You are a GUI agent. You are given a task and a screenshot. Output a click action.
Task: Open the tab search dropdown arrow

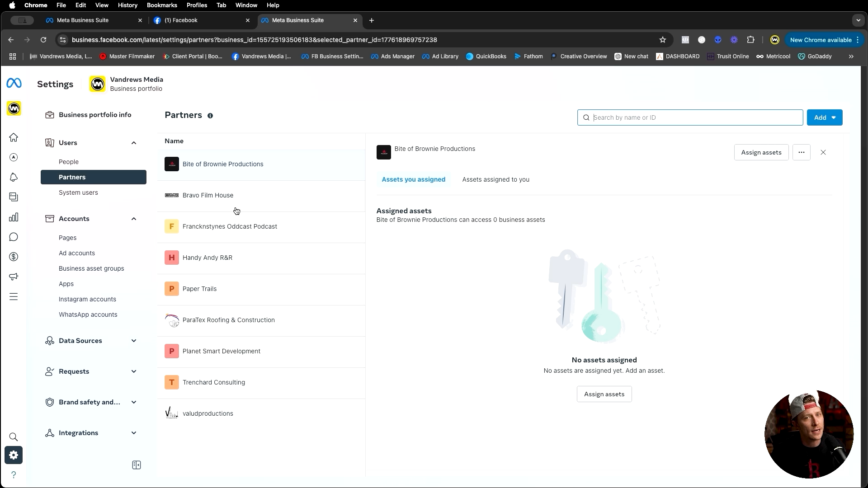[858, 20]
